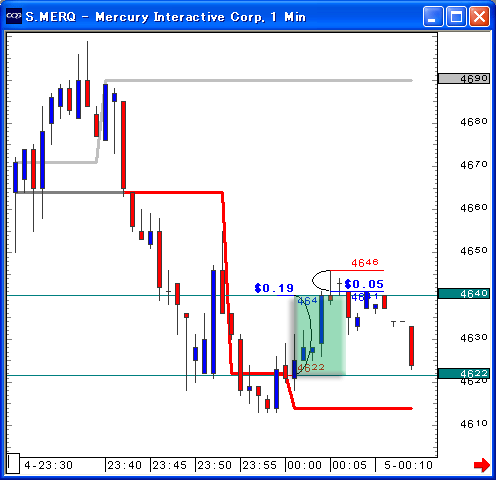
Task: Select the teal 4622 price marker
Action: coord(464,373)
